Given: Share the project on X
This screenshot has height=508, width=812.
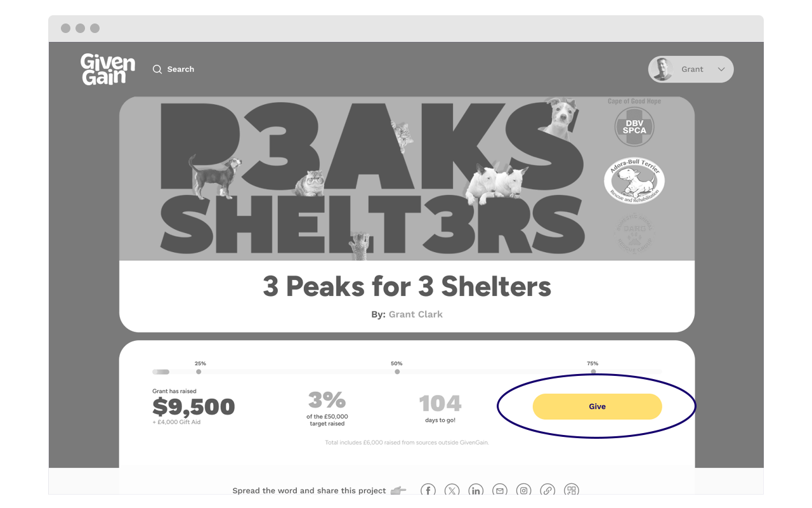Looking at the screenshot, I should point(452,490).
